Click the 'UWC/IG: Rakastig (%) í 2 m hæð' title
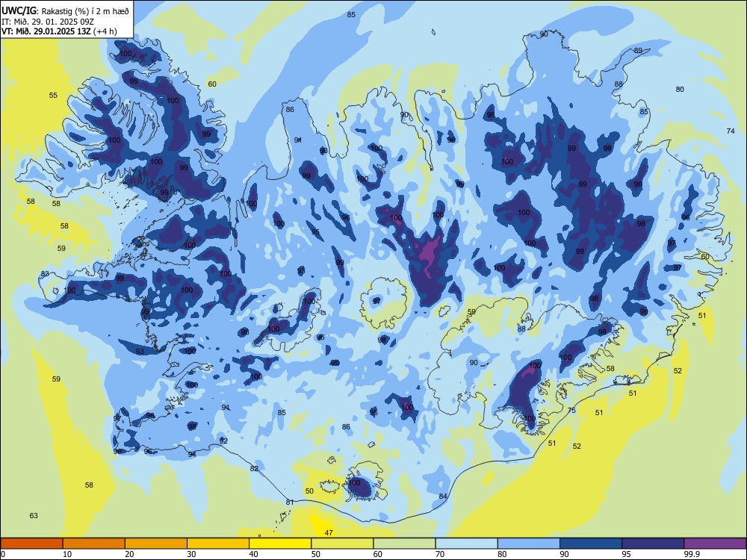The width and height of the screenshot is (747, 560). coord(65,11)
